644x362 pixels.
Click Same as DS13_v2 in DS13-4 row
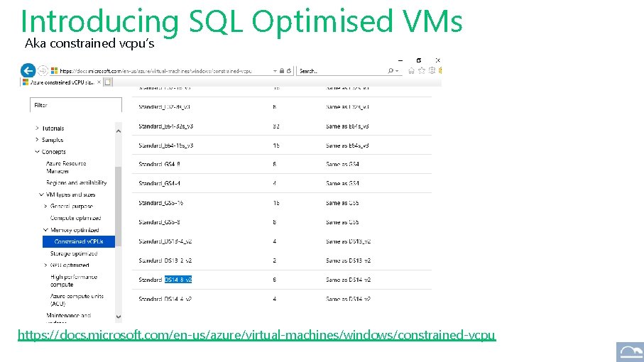349,241
